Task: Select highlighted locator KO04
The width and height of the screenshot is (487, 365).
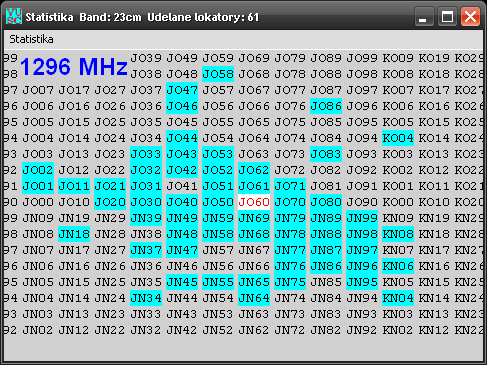Action: pyautogui.click(x=398, y=138)
